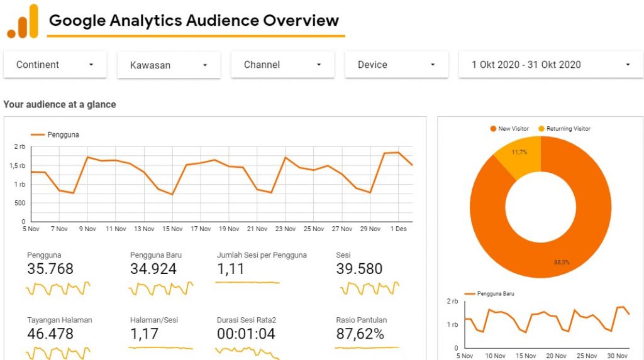Click the 9 Nov label on the main chart axis
This screenshot has width=644, height=360.
pos(87,229)
